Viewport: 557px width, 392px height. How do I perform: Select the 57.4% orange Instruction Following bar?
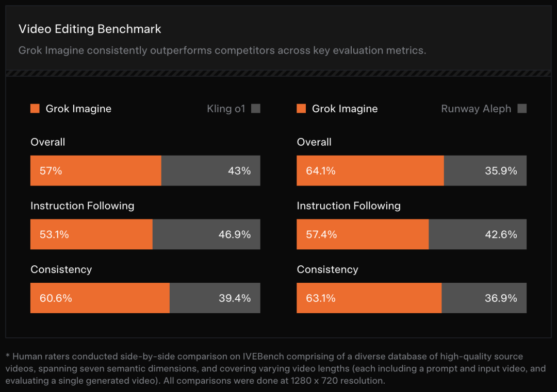pos(363,234)
